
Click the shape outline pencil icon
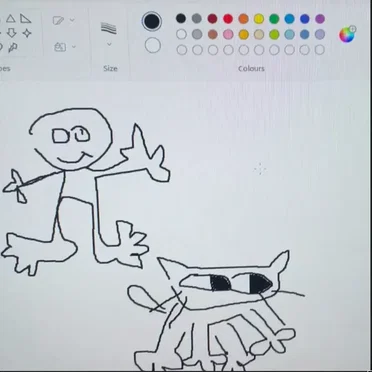(x=58, y=21)
